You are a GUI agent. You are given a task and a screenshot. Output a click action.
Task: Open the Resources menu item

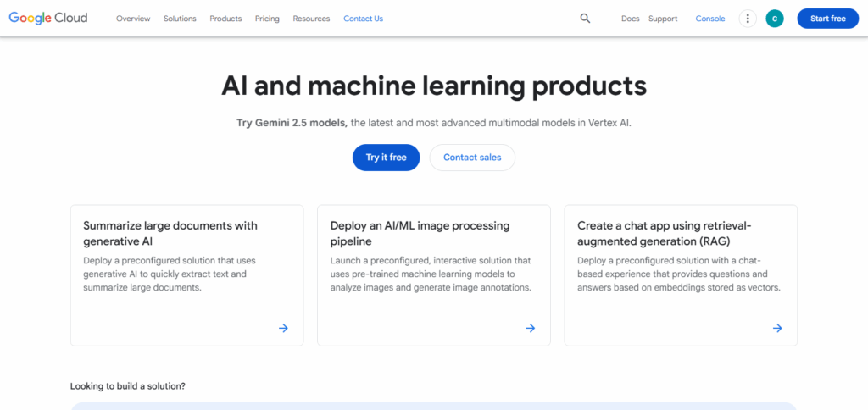coord(311,19)
